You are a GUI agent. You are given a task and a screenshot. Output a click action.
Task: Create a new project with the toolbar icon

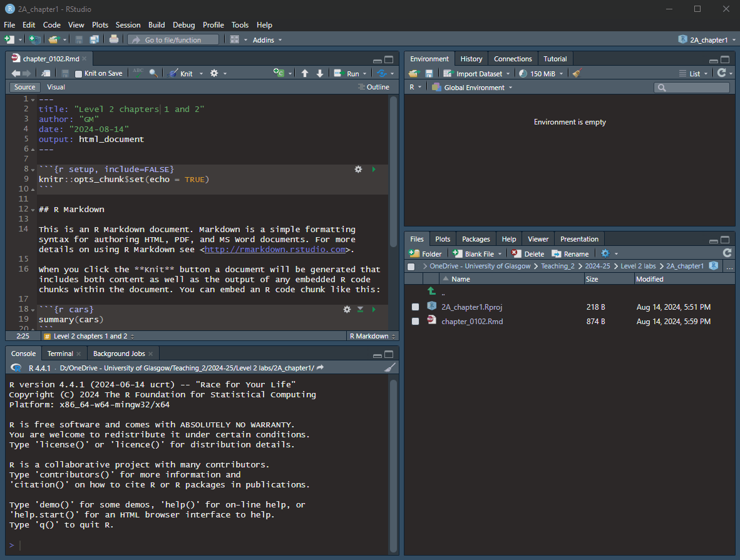[34, 39]
